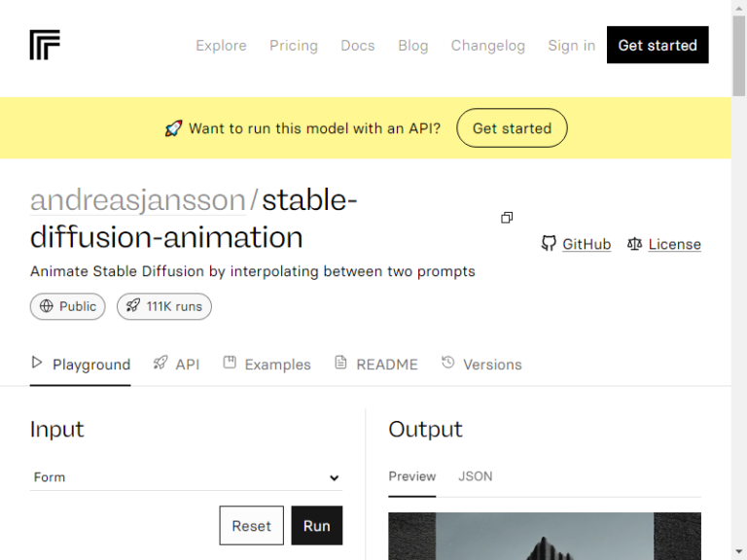The height and width of the screenshot is (560, 747).
Task: Open the License link
Action: point(675,244)
